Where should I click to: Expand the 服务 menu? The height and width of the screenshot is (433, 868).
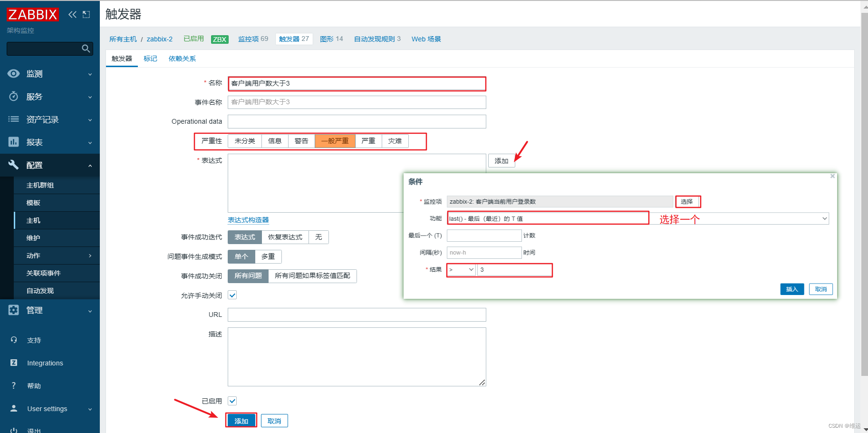pyautogui.click(x=90, y=97)
